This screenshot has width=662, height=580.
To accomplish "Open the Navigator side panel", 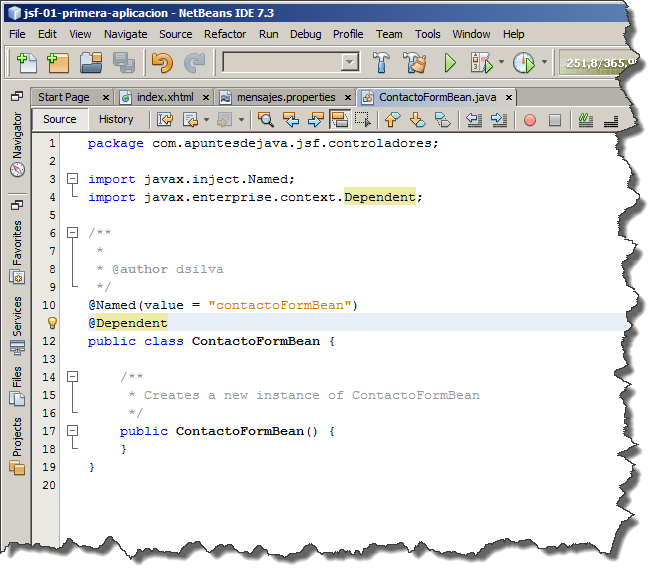I will tap(17, 144).
